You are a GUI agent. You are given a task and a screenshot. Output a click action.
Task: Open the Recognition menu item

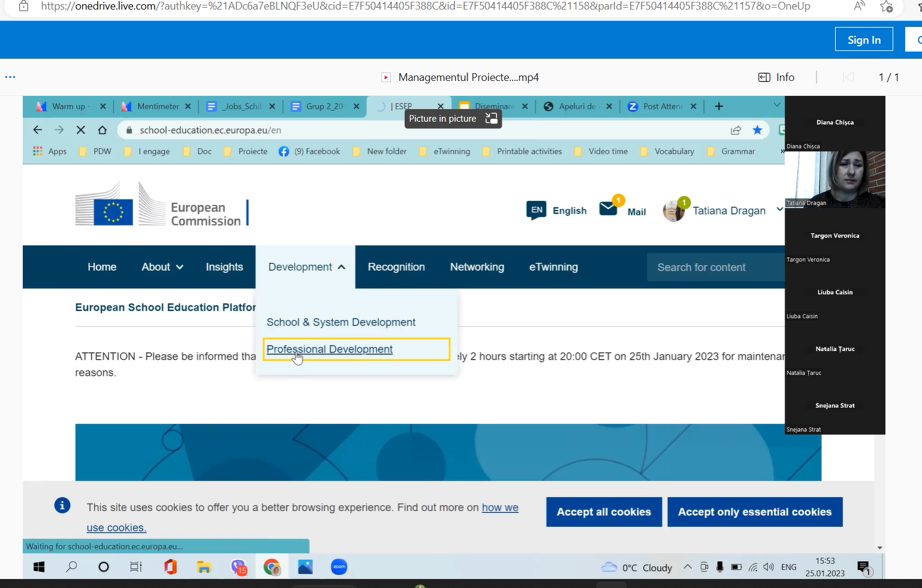point(396,267)
